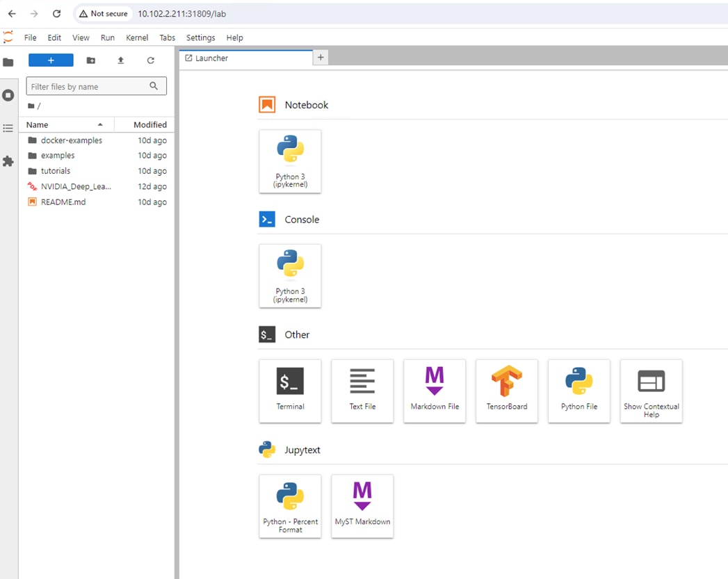Viewport: 728px width, 579px height.
Task: Sort files by Modified column header
Action: tap(145, 125)
